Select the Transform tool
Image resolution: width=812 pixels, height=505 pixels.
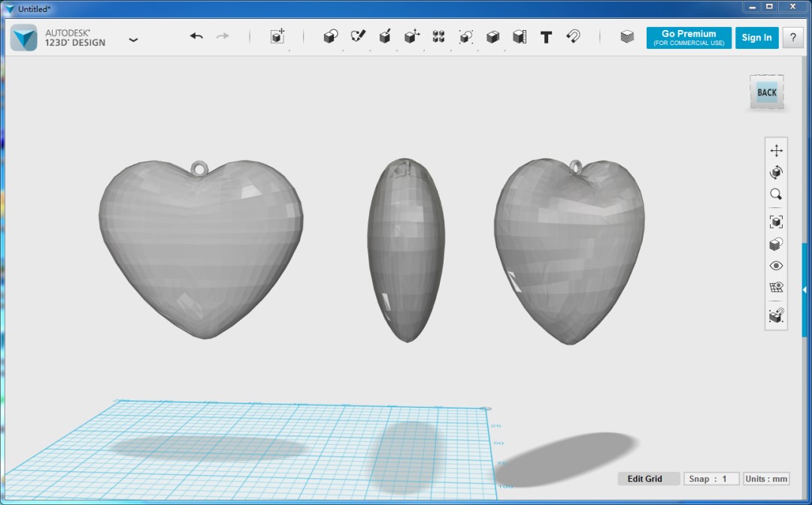click(x=277, y=36)
